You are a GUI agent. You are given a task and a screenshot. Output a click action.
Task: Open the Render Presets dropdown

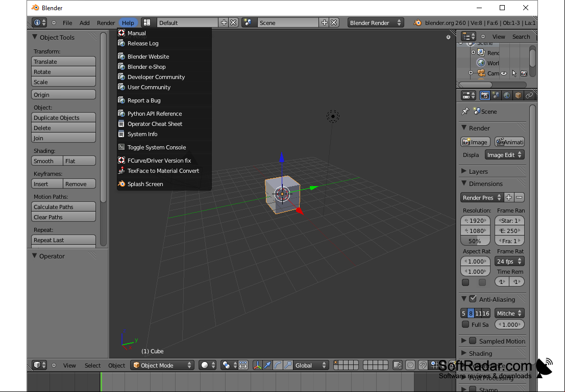point(482,197)
